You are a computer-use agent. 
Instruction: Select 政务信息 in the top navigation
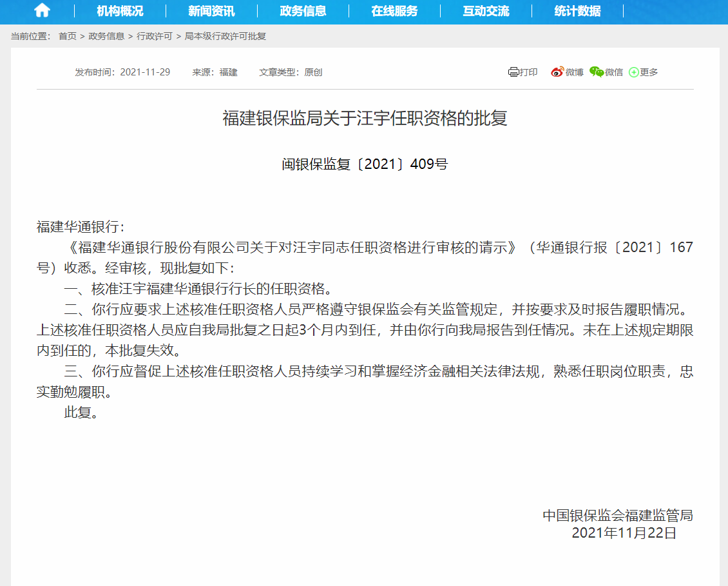(303, 11)
